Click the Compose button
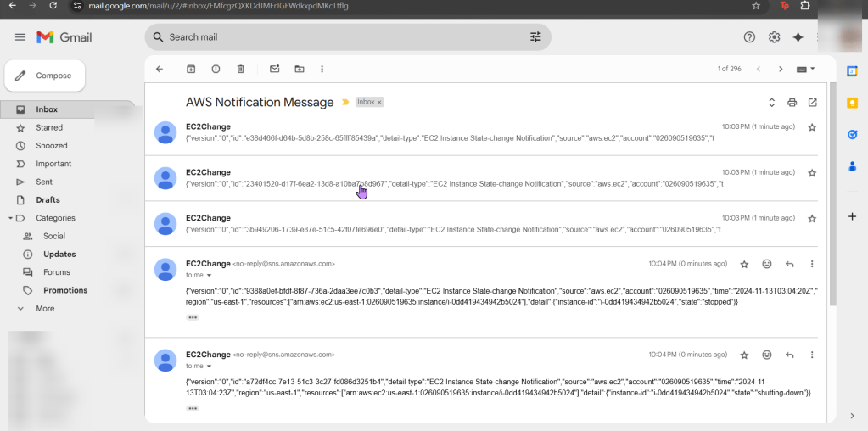The width and height of the screenshot is (868, 431). [45, 76]
